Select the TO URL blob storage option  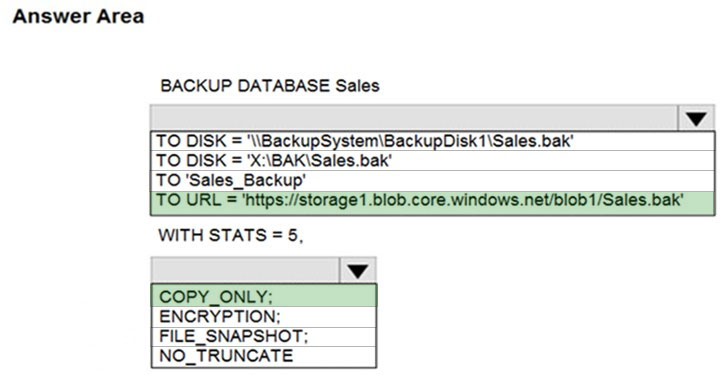point(432,202)
